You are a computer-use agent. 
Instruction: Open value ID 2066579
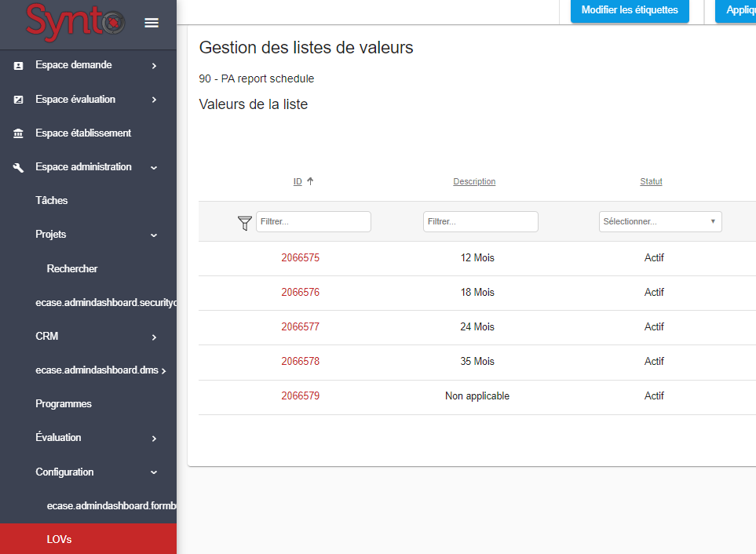[x=301, y=396]
